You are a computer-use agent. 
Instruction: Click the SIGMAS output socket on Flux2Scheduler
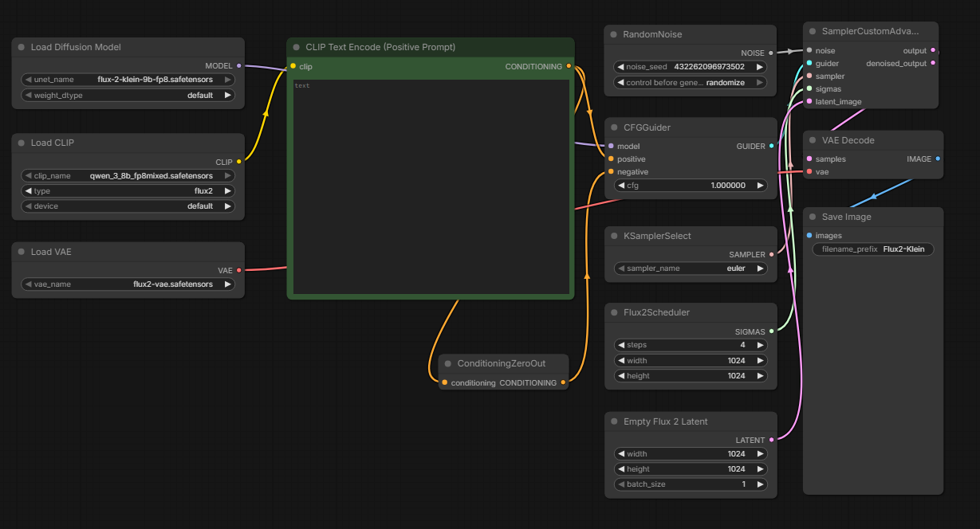pyautogui.click(x=771, y=331)
